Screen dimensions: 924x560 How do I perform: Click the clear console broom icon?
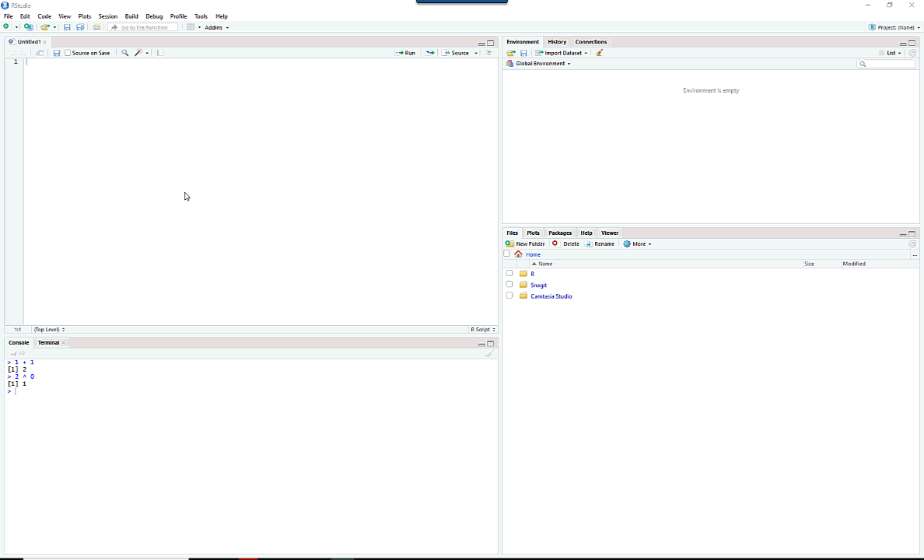[489, 354]
